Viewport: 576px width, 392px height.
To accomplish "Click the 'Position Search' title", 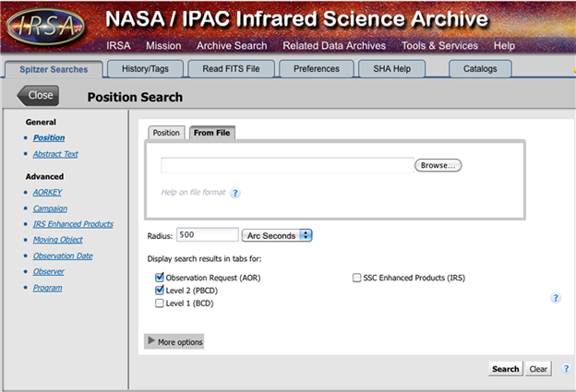I will point(135,97).
